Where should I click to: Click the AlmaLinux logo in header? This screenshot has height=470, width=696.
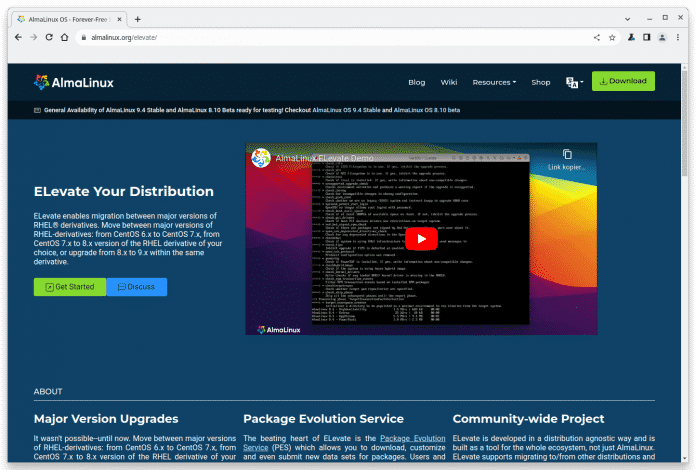point(74,83)
